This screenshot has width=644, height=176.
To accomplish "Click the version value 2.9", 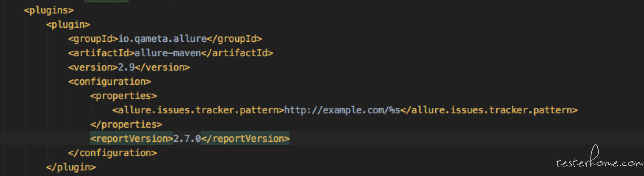I will (x=126, y=67).
